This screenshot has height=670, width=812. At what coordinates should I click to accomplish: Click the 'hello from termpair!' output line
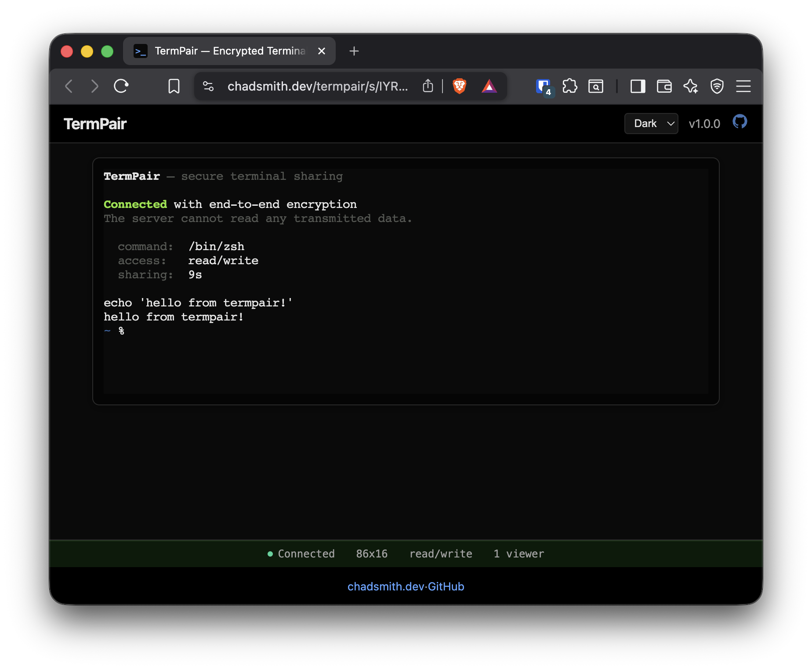[x=174, y=317]
